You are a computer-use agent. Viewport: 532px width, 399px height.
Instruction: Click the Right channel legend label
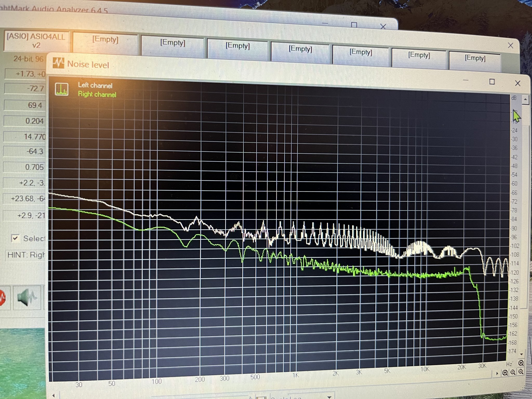point(97,94)
